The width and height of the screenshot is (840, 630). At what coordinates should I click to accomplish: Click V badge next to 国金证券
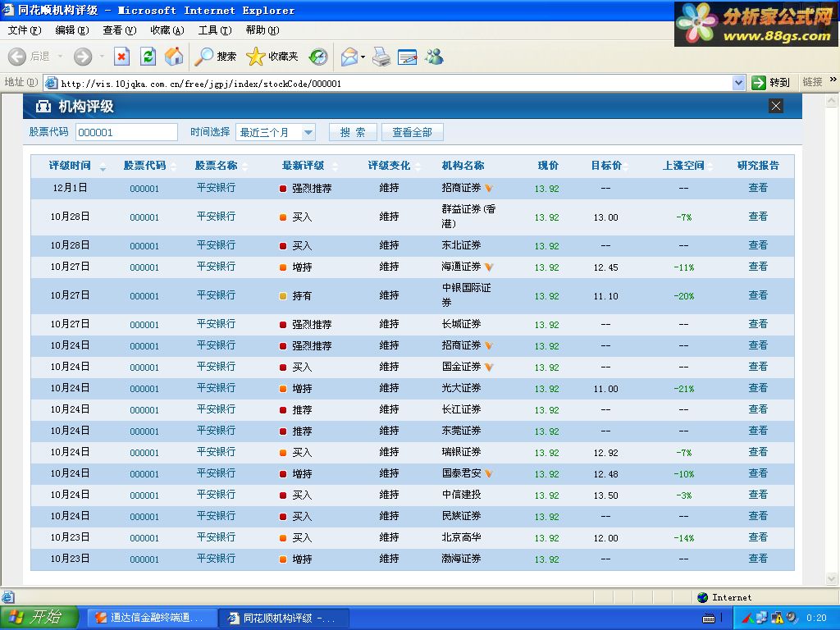point(489,367)
